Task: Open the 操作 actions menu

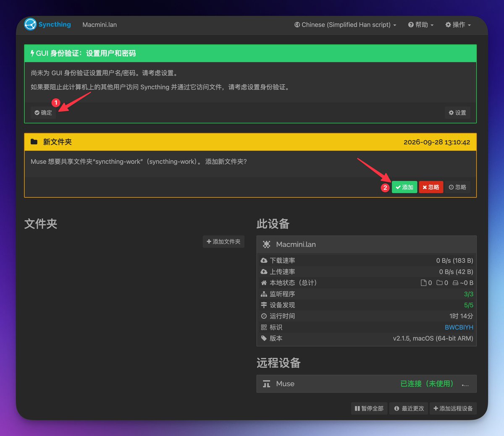Action: point(458,25)
